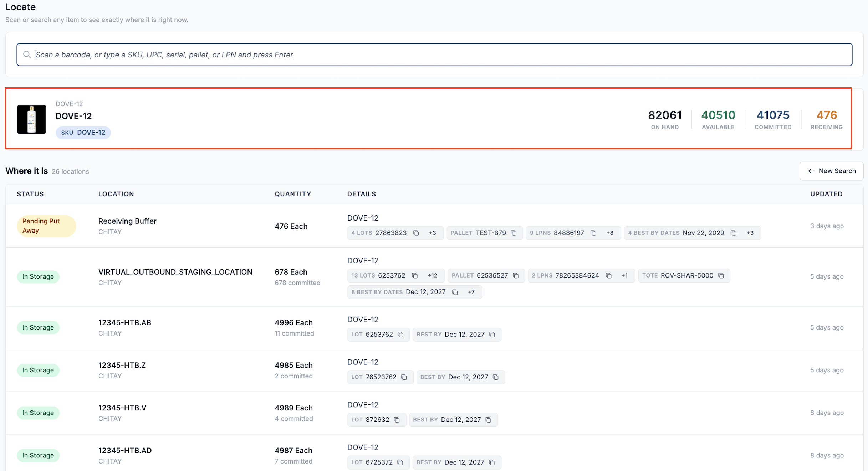Expand +1 more LPN in staging row
The image size is (868, 471).
624,276
